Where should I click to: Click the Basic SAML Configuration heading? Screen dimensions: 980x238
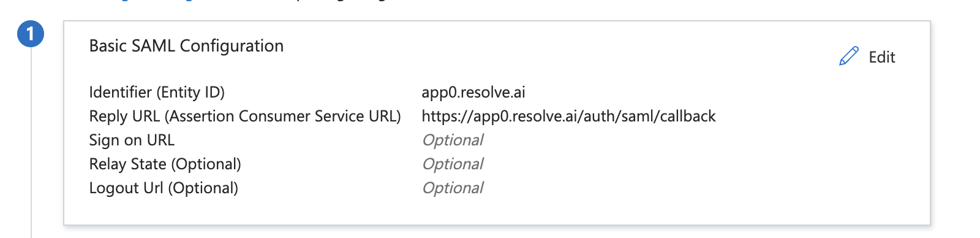coord(186,46)
